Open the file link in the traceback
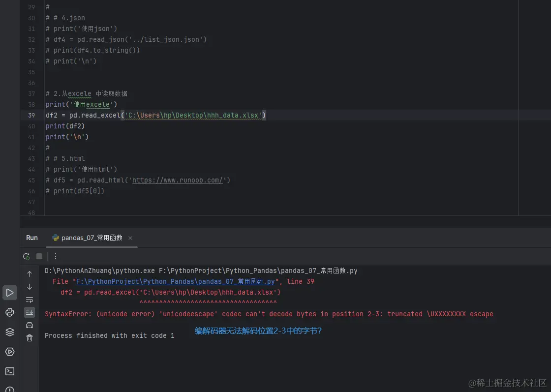 pos(175,282)
